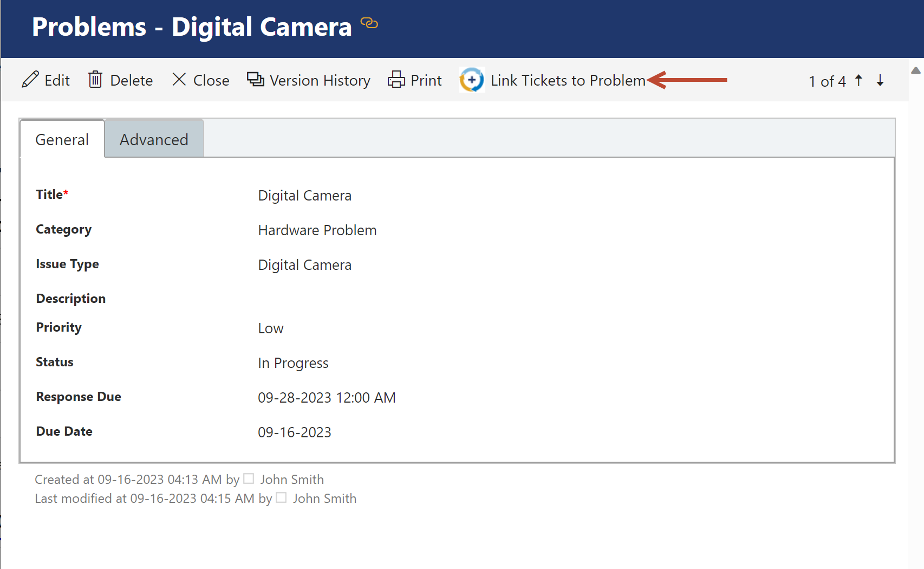Viewport: 924px width, 569px height.
Task: Click the scroll up arrow on right scrollbar
Action: [x=916, y=71]
